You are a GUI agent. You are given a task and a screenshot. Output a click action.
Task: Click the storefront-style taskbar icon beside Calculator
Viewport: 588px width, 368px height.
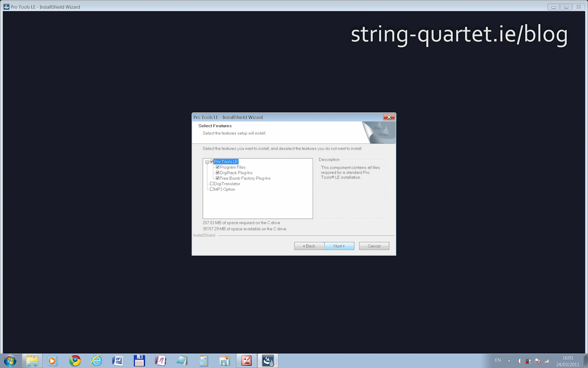click(x=225, y=361)
